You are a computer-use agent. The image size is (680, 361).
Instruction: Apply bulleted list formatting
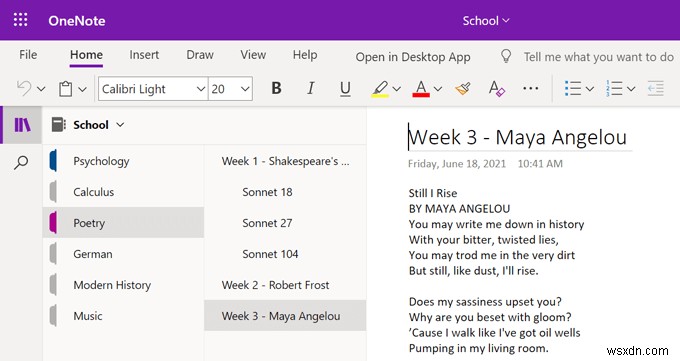pos(573,89)
